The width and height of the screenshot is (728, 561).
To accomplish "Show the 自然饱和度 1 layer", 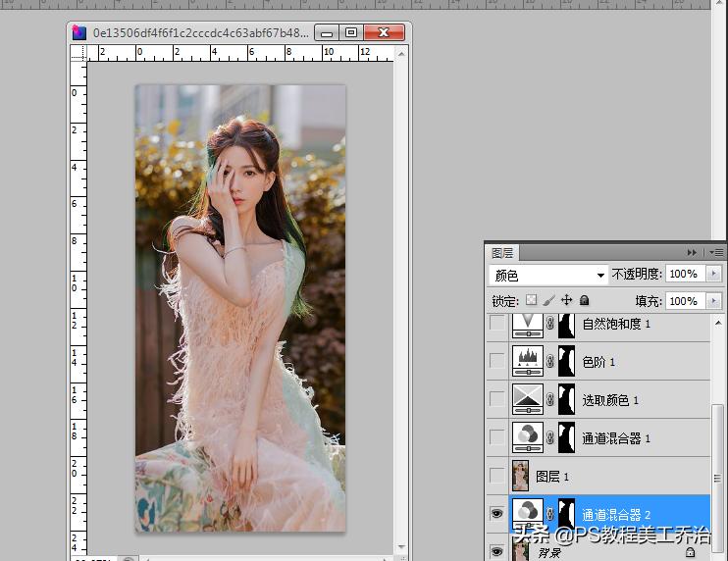I will coord(498,324).
